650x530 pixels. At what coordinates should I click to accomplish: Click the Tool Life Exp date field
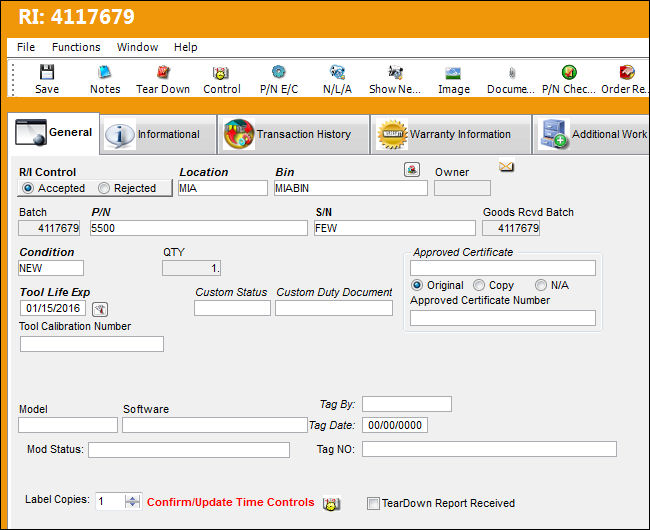(53, 308)
